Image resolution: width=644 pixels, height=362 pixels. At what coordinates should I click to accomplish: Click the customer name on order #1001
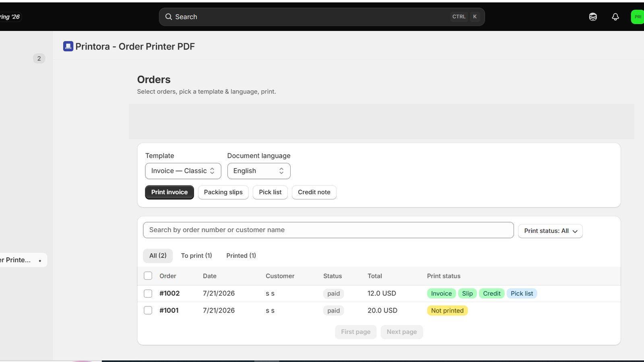point(270,311)
